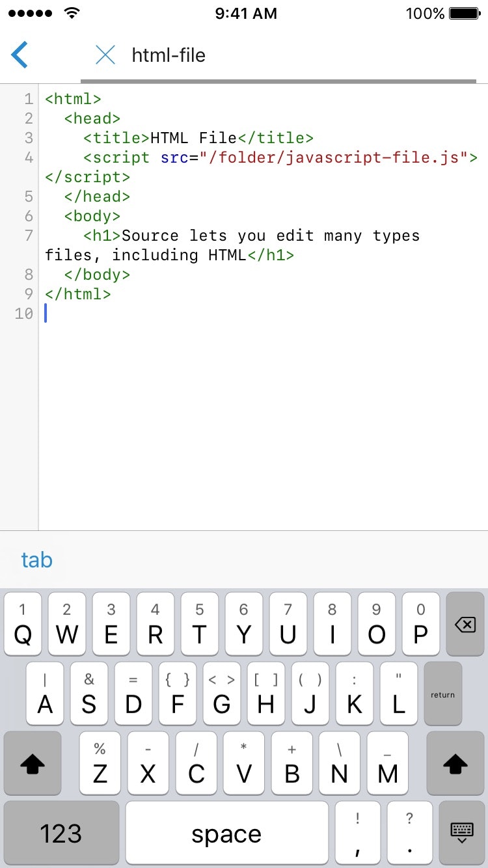The image size is (488, 868).
Task: Tap the battery icon in status bar
Action: 465,14
